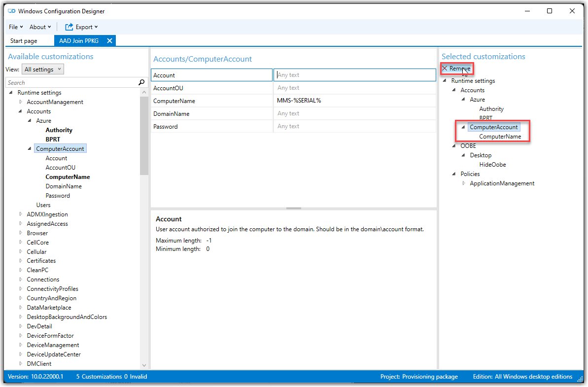Expand the AssignedAccess node
This screenshot has height=387, width=588.
click(21, 223)
